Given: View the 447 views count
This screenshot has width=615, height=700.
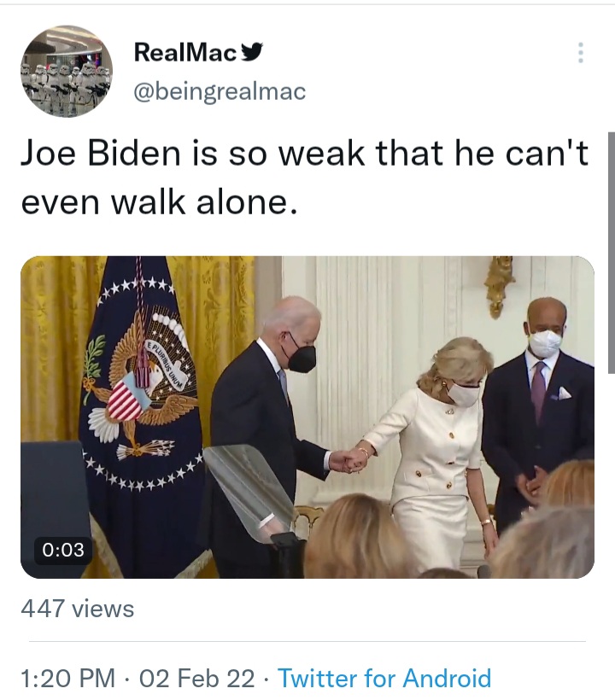Looking at the screenshot, I should coord(77,609).
